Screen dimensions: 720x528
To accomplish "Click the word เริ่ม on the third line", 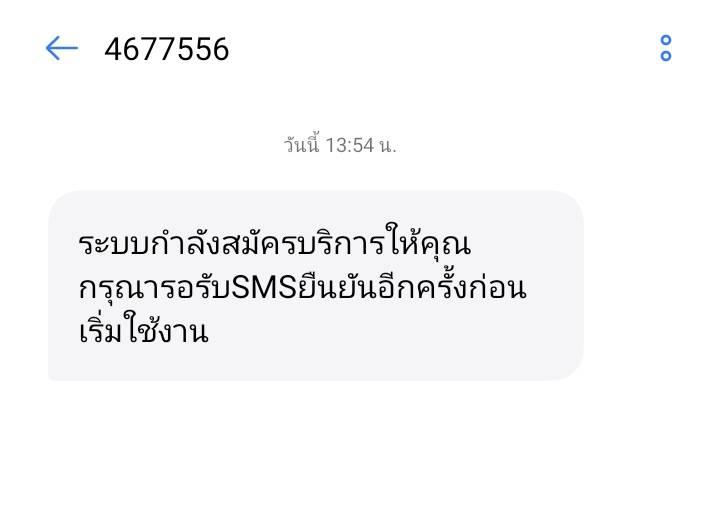I will (x=100, y=329).
